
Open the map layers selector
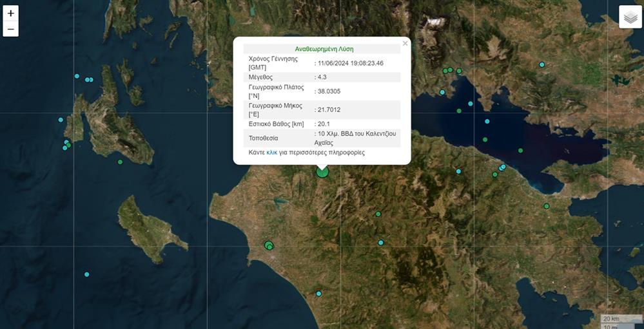point(630,17)
